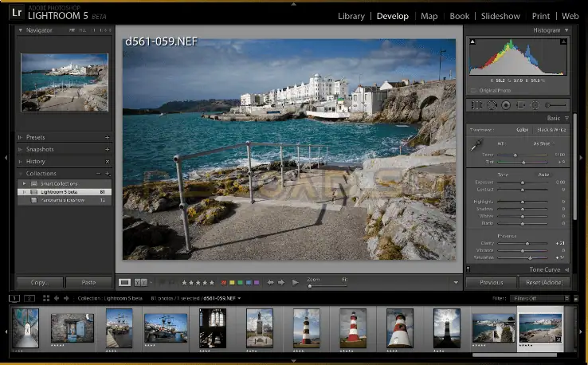The height and width of the screenshot is (365, 588).
Task: Collapse the Collections panel
Action: (x=20, y=173)
